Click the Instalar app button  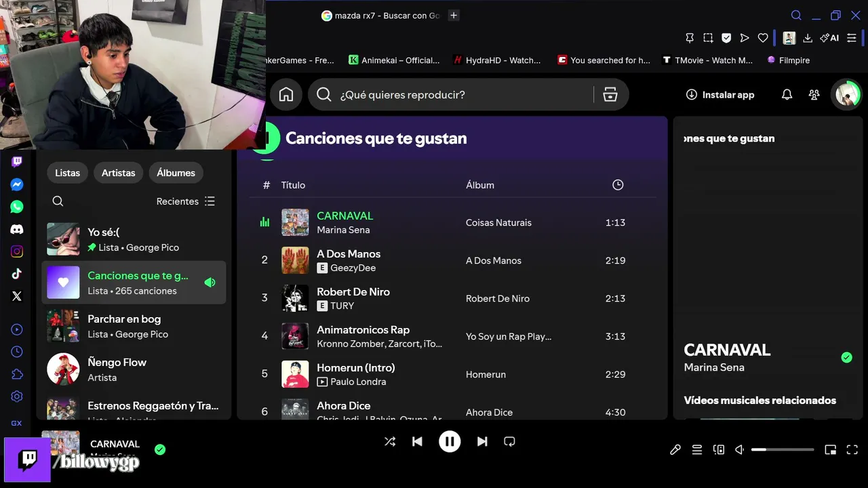720,95
